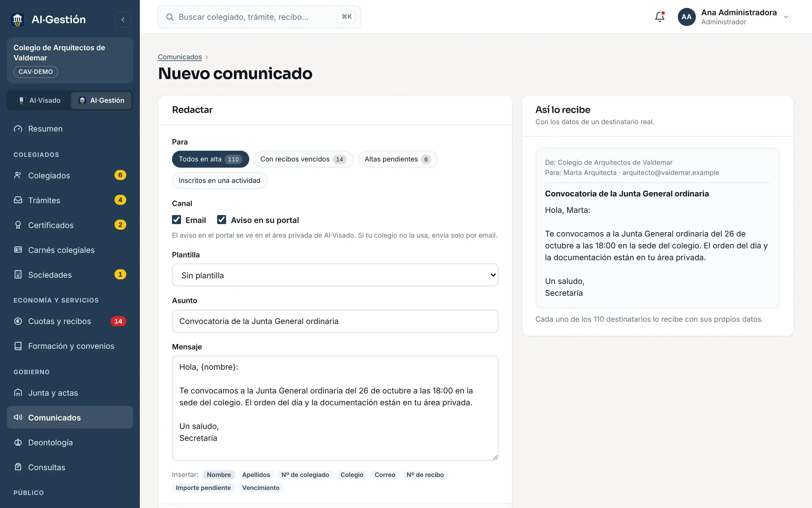
Task: Insert the Apellidos placeholder
Action: tap(256, 475)
